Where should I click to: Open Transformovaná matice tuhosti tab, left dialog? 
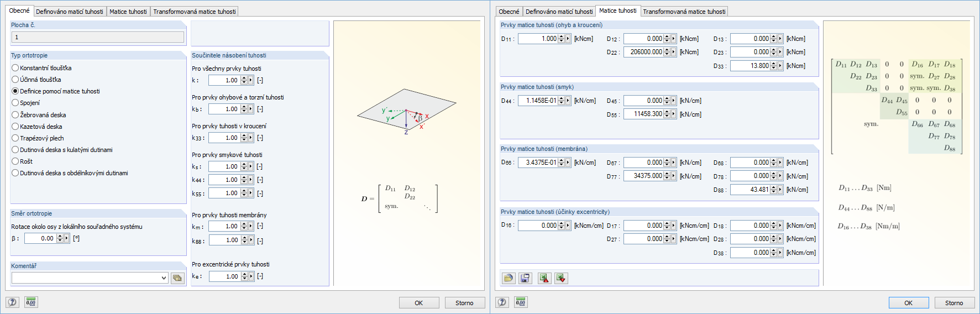(195, 12)
